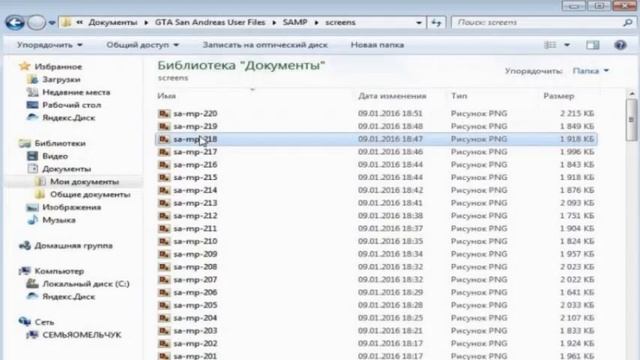Open the Общий доступ toolbar menu
Image resolution: width=640 pixels, height=360 pixels.
tap(142, 45)
